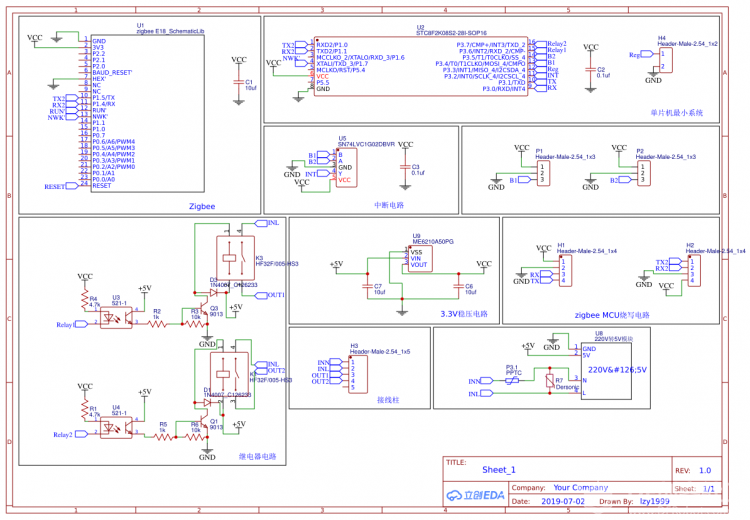750x520 pixels.
Task: Select capacitor C2 0.1uf
Action: [x=590, y=70]
